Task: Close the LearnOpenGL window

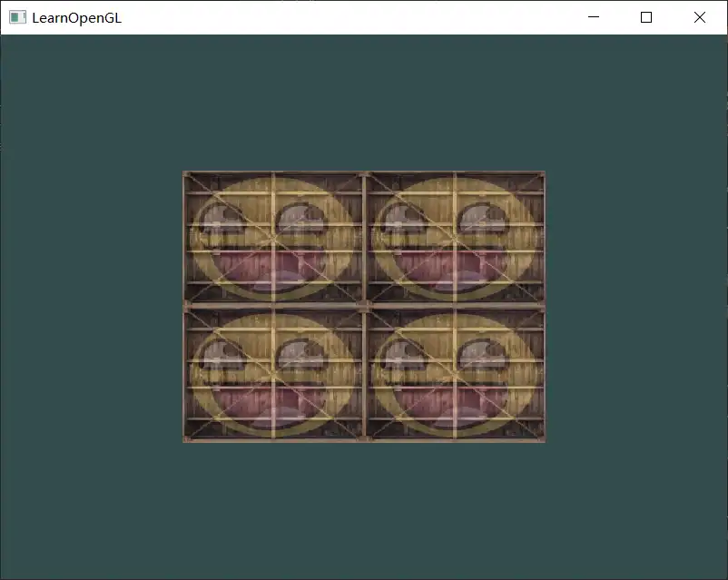Action: [700, 17]
